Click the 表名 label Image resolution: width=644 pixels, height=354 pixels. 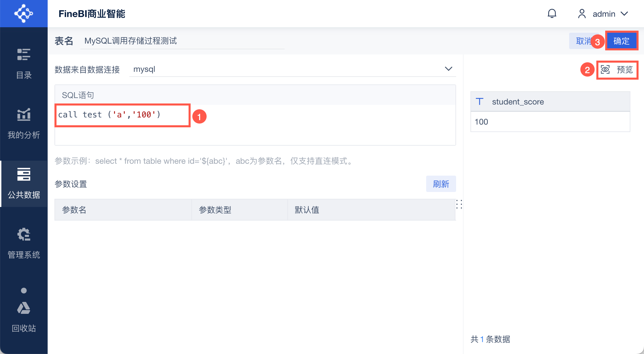(64, 41)
